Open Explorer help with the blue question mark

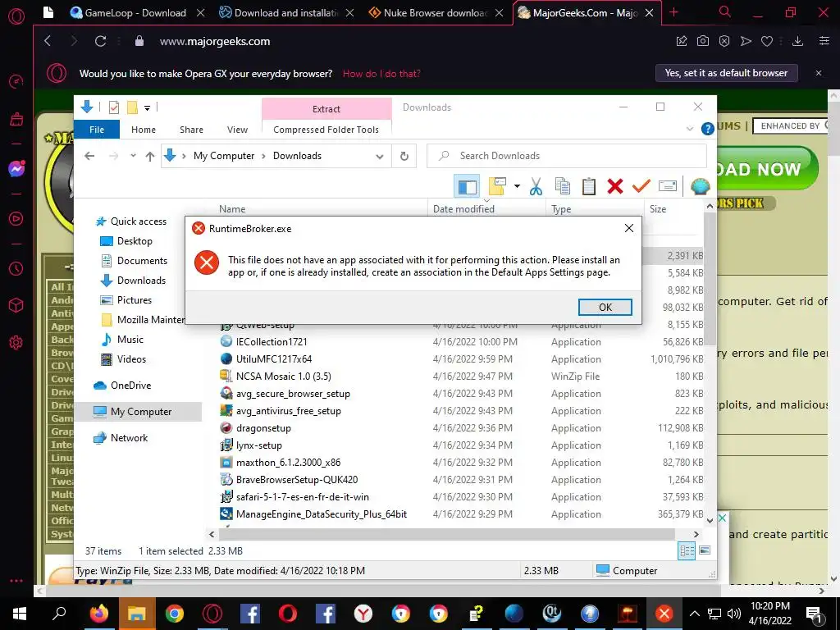(x=707, y=129)
